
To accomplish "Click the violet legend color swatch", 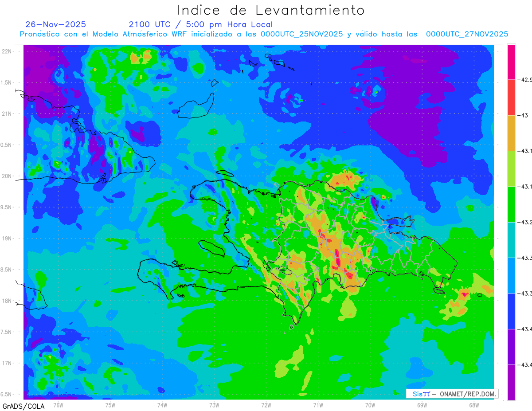I will tap(511, 347).
